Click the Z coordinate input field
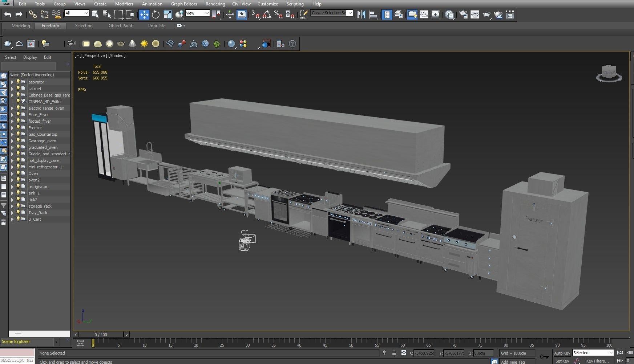The width and height of the screenshot is (634, 364). click(x=484, y=353)
